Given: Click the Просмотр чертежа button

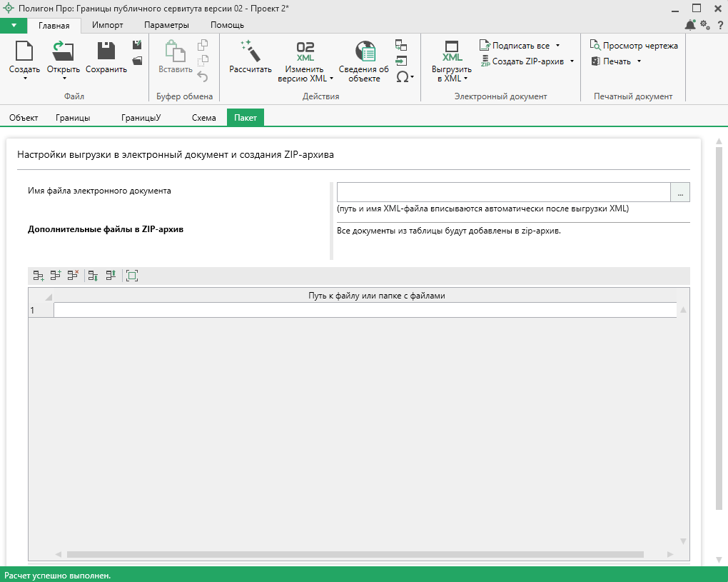Looking at the screenshot, I should click(634, 46).
